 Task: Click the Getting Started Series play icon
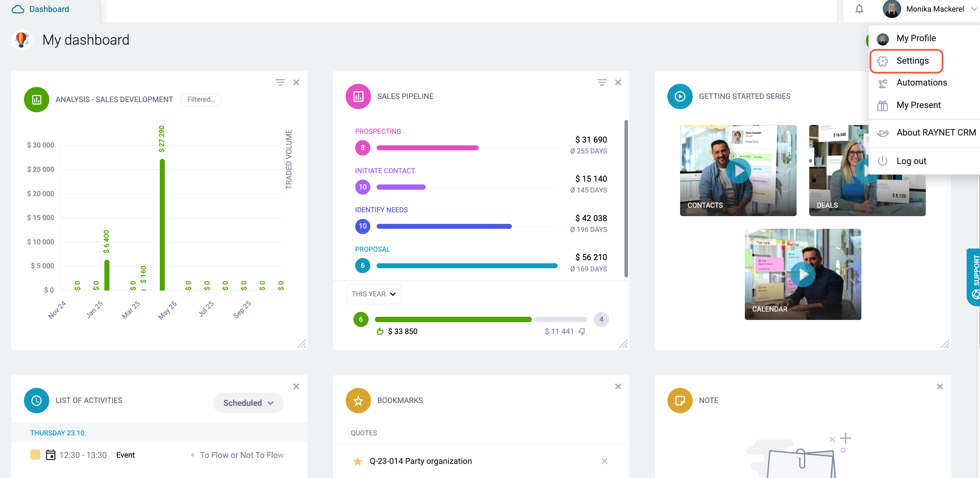click(x=680, y=96)
